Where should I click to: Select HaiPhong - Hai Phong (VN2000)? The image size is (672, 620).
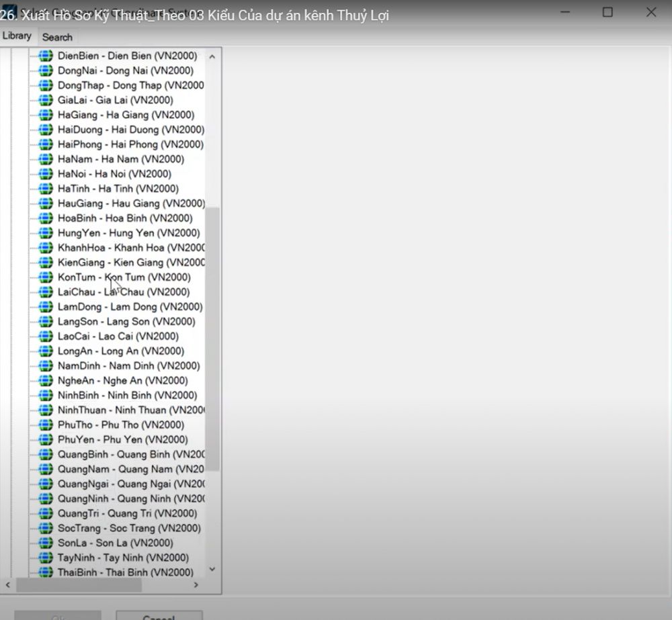pos(130,144)
